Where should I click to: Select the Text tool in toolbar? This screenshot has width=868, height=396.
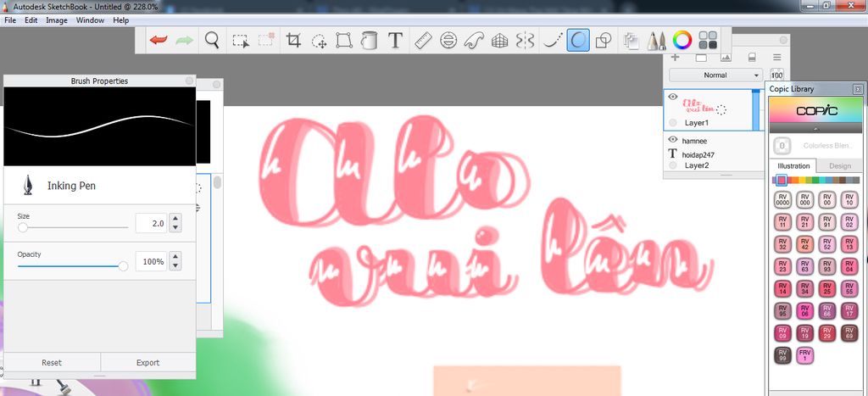pos(395,41)
